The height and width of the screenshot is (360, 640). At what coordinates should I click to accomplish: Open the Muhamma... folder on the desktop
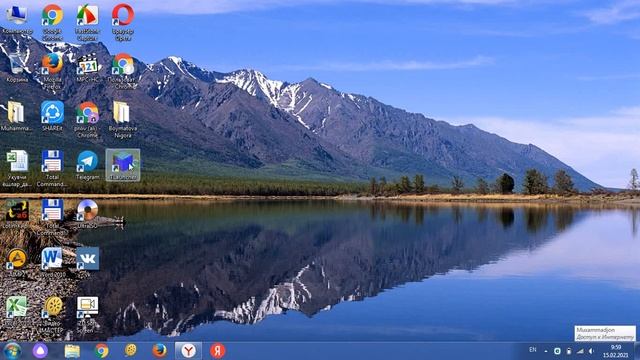(16, 116)
